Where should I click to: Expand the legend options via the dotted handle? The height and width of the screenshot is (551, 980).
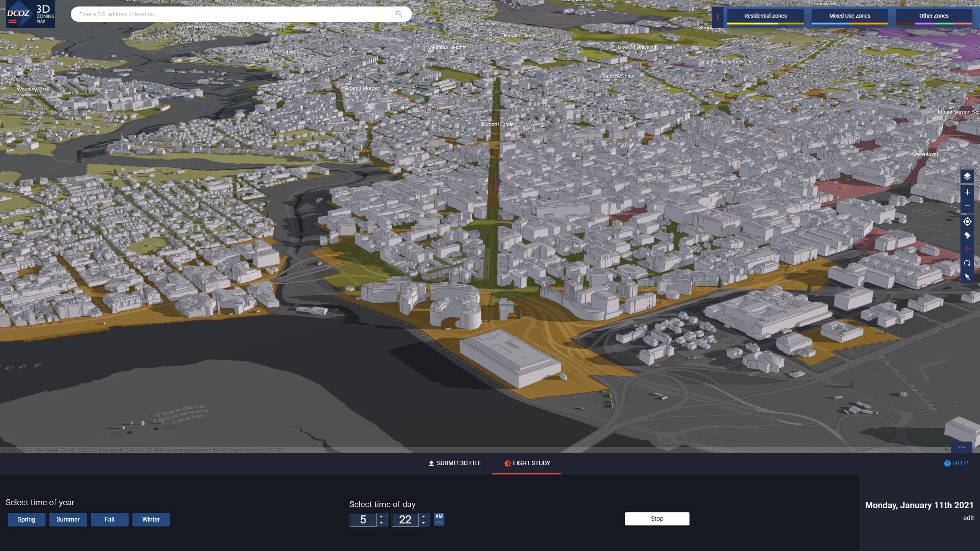[719, 17]
